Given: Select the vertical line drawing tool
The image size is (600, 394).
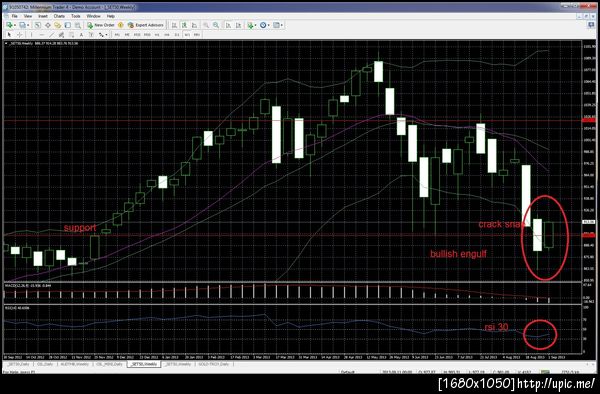Looking at the screenshot, I should pos(31,34).
